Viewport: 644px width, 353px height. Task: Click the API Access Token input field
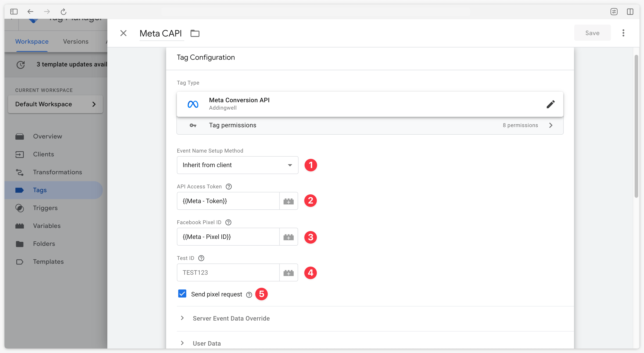pyautogui.click(x=228, y=201)
